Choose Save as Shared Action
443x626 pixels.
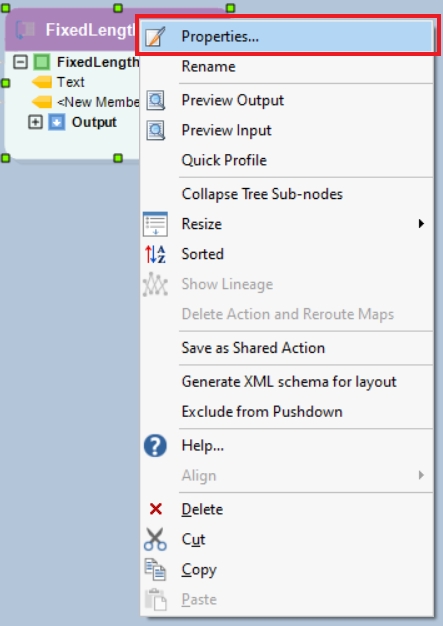253,348
